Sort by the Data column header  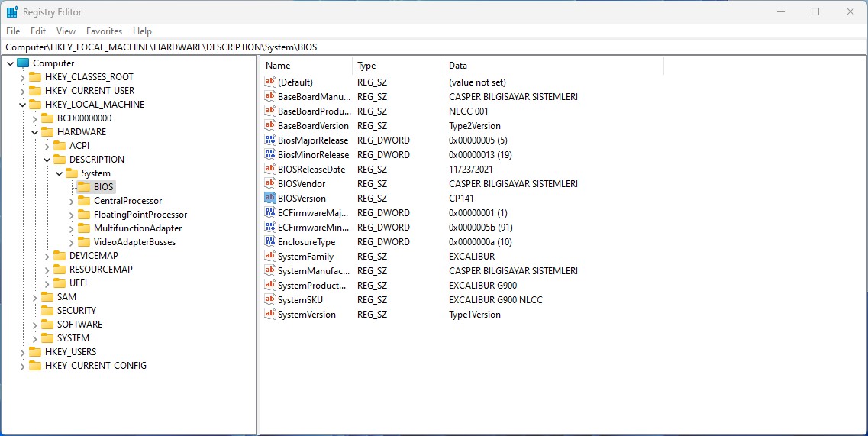pos(553,66)
